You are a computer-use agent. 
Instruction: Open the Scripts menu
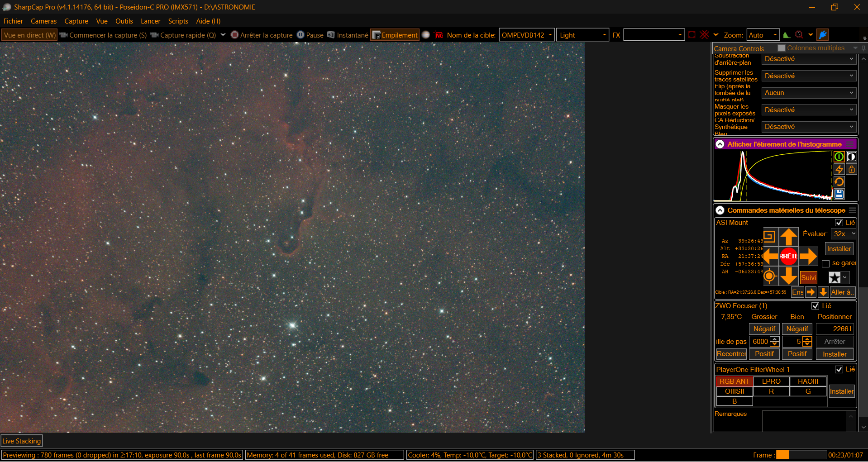[x=178, y=21]
